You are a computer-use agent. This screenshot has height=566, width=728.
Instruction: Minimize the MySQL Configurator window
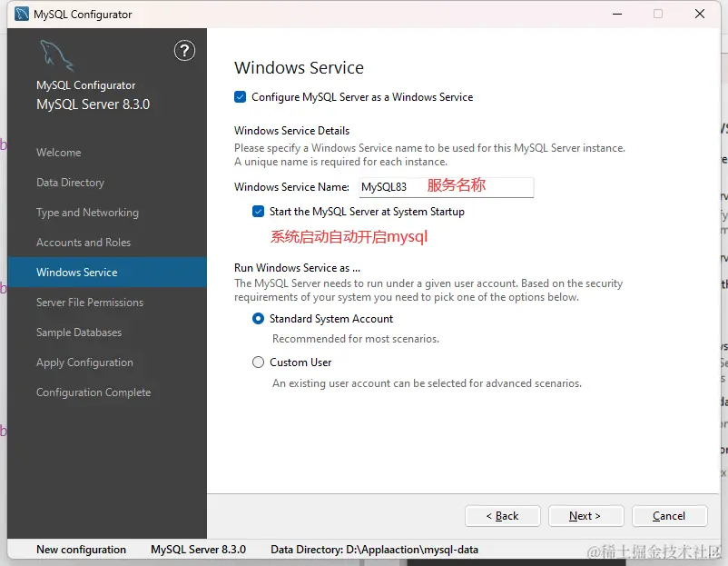pos(617,14)
